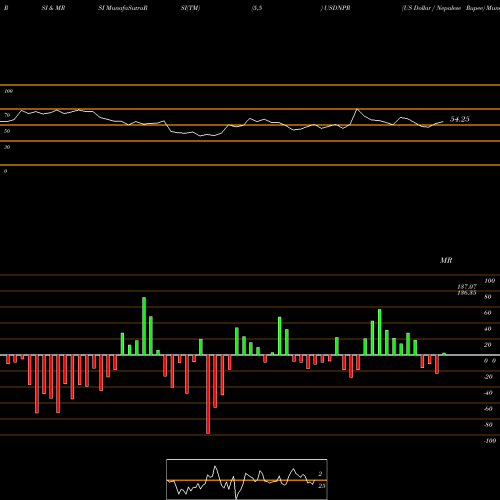The image size is (500, 500).
Task: Click the 'SI & MR' header label
Action: 53,8
